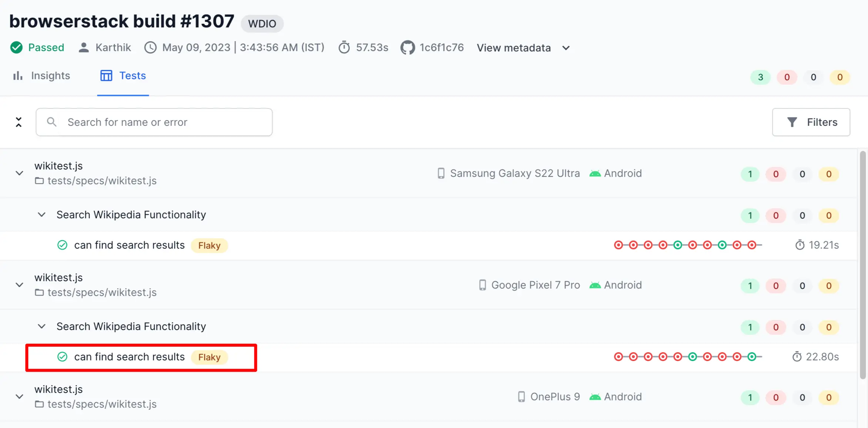This screenshot has height=428, width=868.
Task: Click the Samsung Galaxy S22 Ultra device icon
Action: tap(441, 173)
